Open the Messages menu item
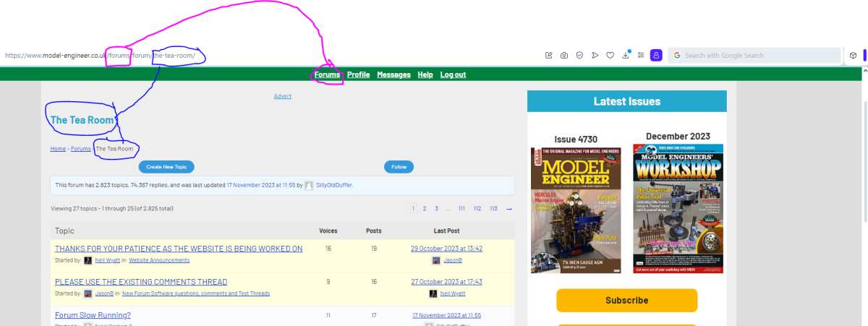Viewport: 868px width, 326px height. pyautogui.click(x=393, y=74)
